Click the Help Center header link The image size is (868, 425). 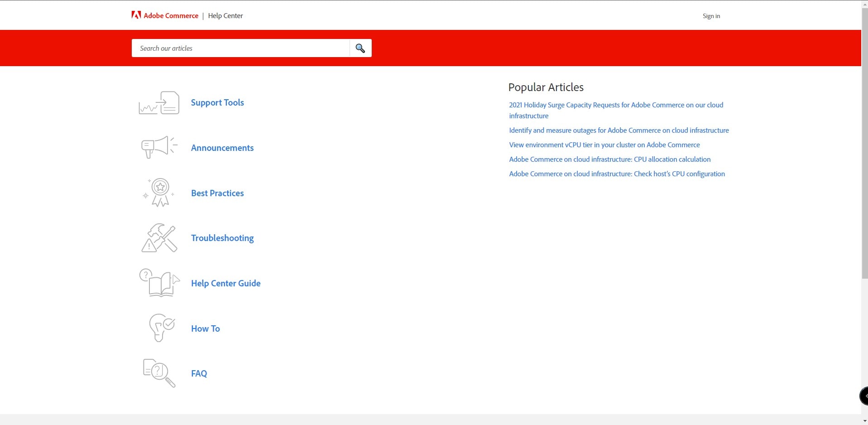pos(225,15)
